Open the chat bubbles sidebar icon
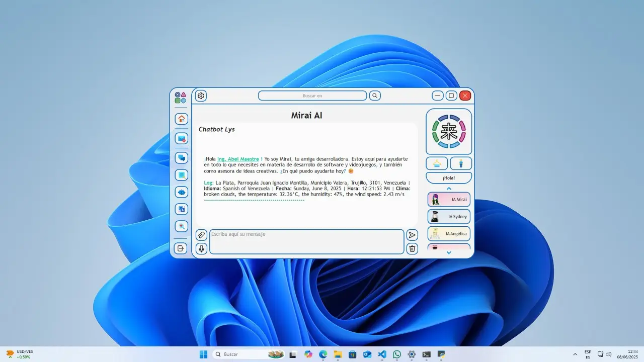This screenshot has height=362, width=644. (x=181, y=158)
